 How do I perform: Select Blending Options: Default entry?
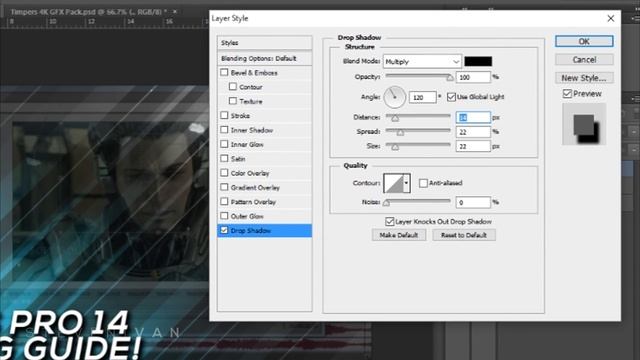(264, 58)
